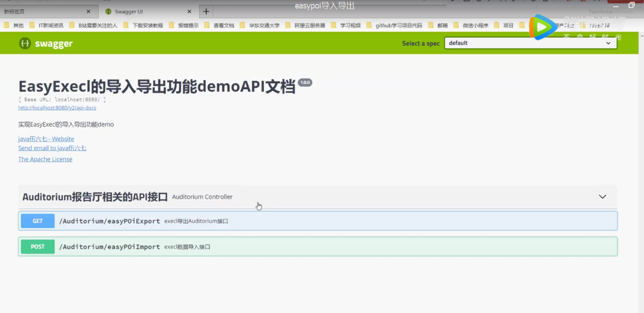Expand the GET easyPOiExport endpoint
Image resolution: width=644 pixels, height=313 pixels.
[x=318, y=221]
